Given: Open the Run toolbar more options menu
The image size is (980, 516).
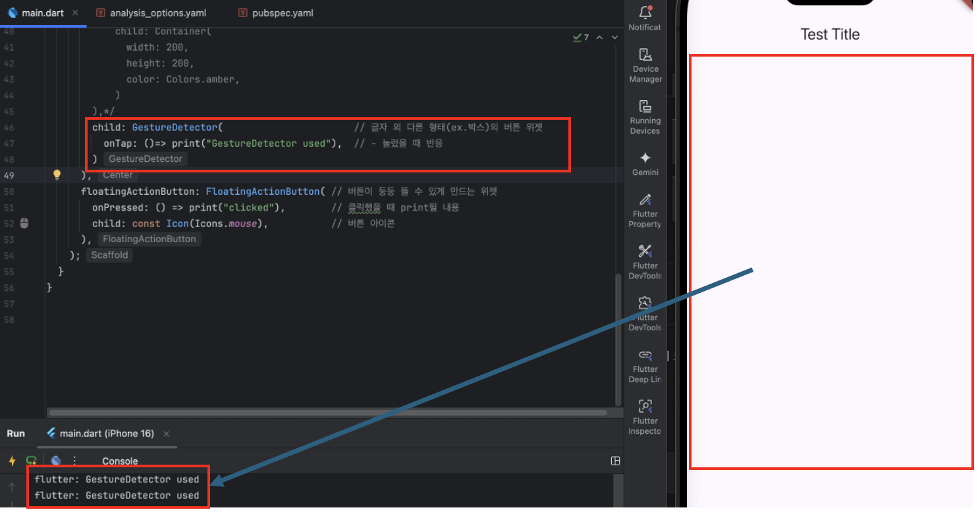Looking at the screenshot, I should [74, 461].
